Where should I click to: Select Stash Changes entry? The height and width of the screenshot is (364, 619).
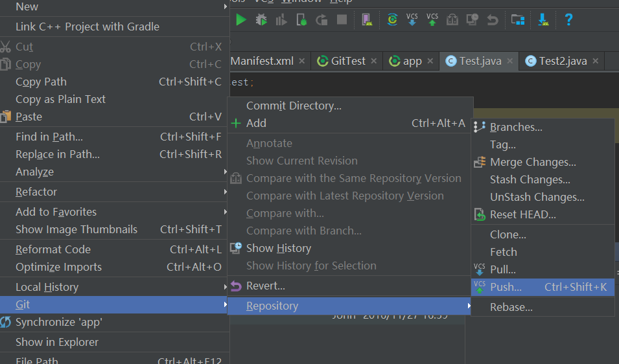point(543,179)
